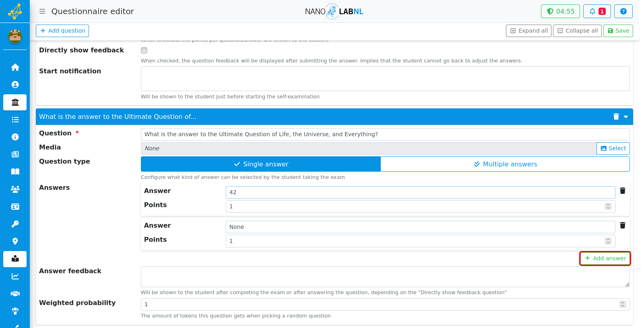Image resolution: width=644 pixels, height=328 pixels.
Task: Click the Add question button
Action: (62, 31)
